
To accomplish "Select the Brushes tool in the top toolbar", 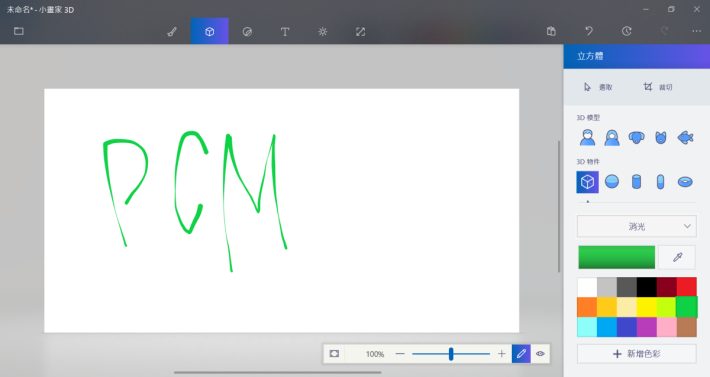I will 172,32.
